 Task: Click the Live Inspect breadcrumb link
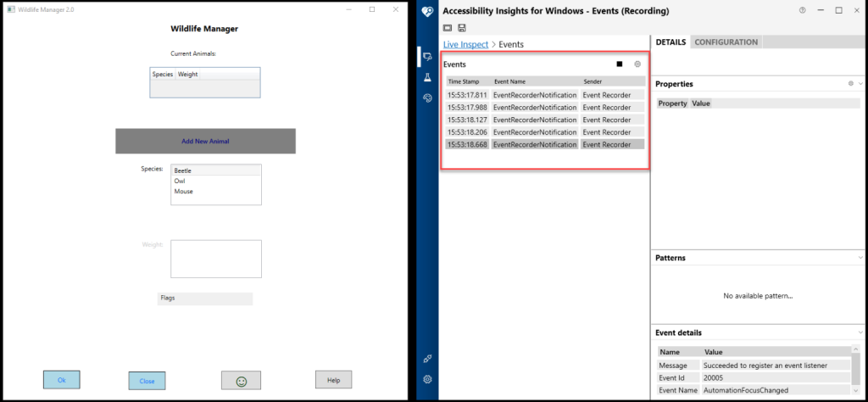point(465,43)
